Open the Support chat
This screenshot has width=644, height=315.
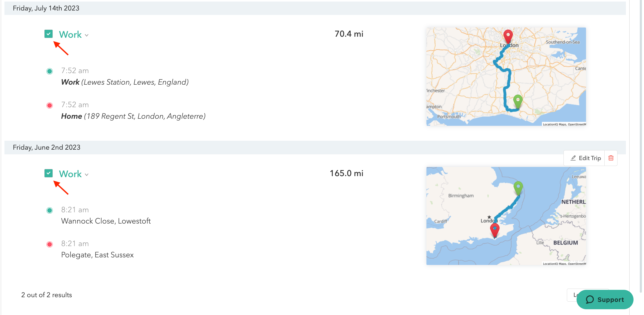pos(605,300)
